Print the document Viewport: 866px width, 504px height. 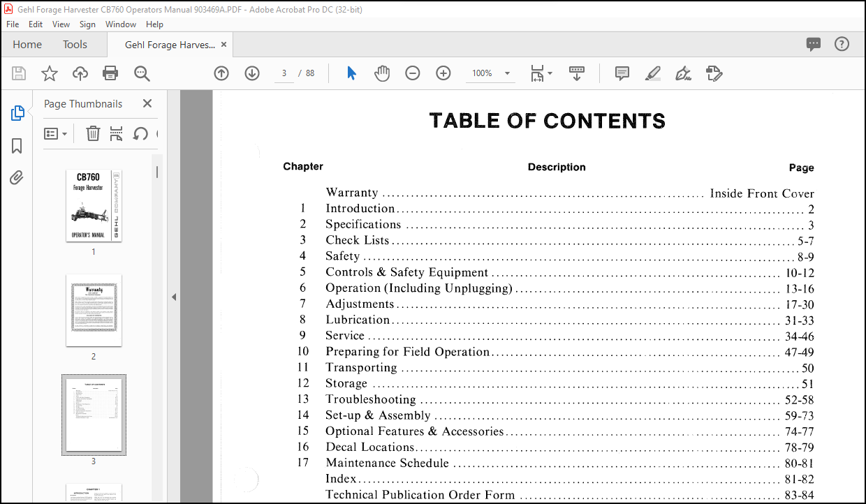(110, 73)
